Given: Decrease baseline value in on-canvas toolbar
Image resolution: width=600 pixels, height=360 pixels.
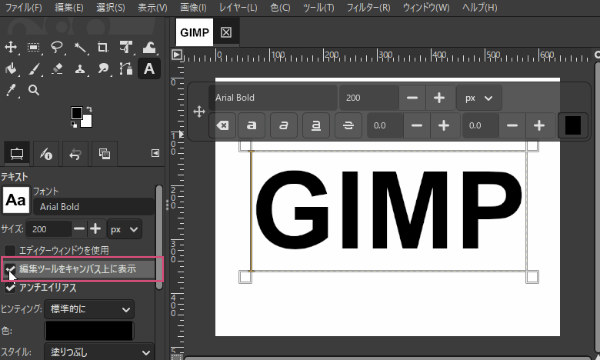Looking at the screenshot, I should [417, 125].
